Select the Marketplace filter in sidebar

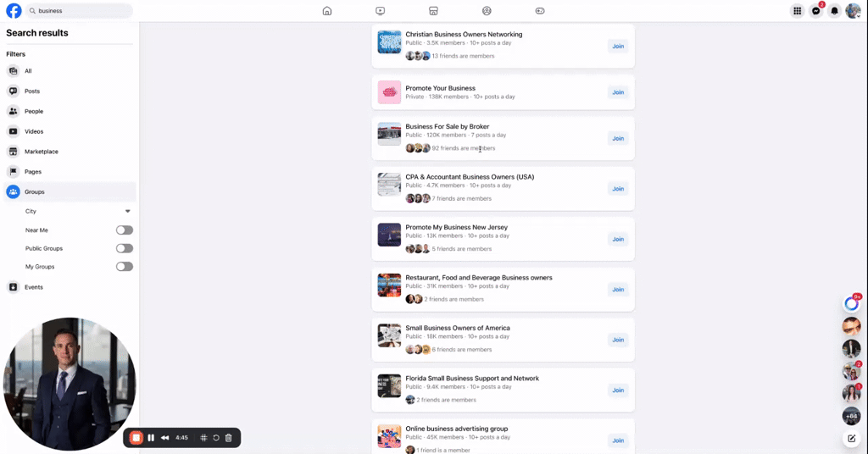70,152
